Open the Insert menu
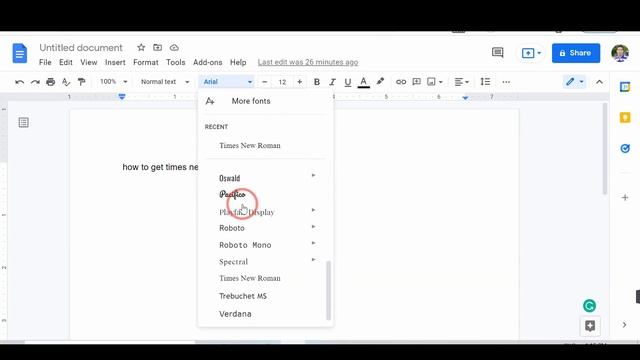Viewport: 640px width, 360px height. 115,62
